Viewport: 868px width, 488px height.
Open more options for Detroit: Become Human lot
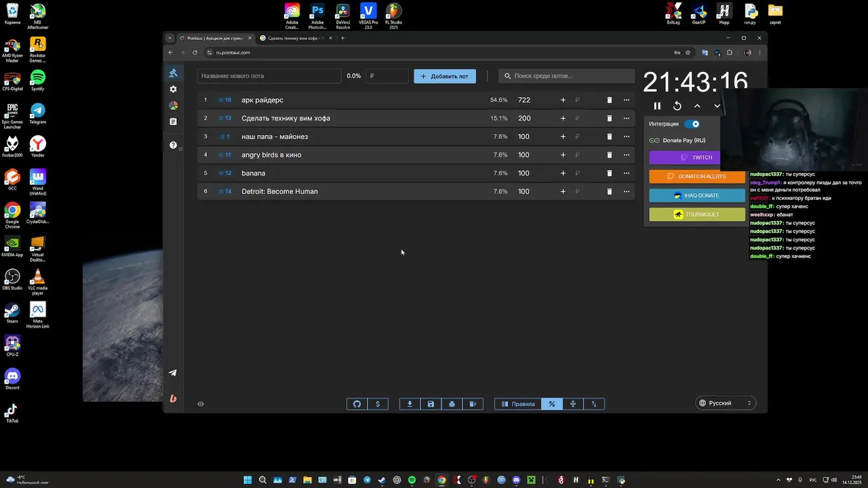click(x=627, y=191)
